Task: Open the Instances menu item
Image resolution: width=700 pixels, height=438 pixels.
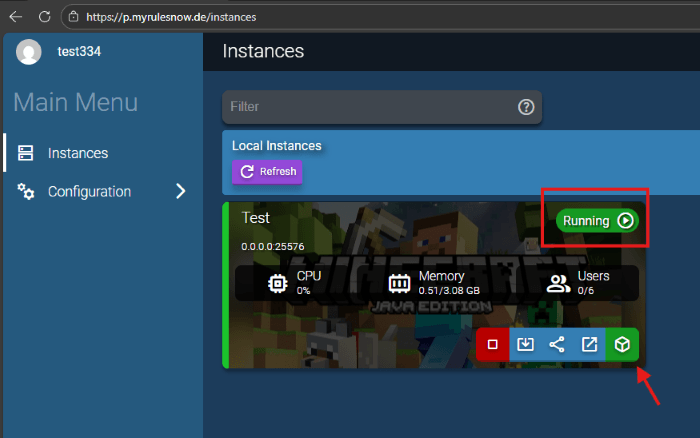Action: (77, 153)
